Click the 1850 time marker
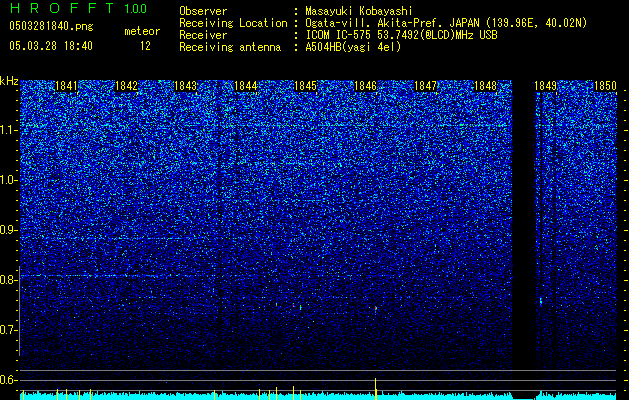 [605, 86]
